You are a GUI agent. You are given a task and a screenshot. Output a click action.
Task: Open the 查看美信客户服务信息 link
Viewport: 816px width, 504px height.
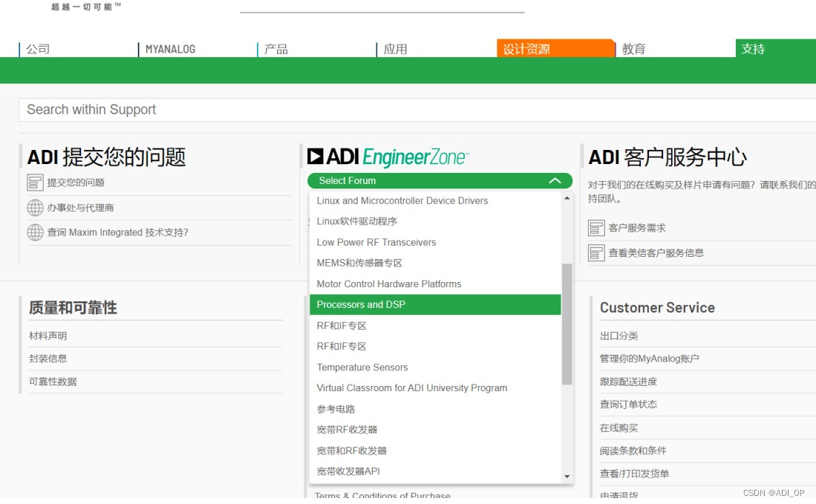pos(656,253)
